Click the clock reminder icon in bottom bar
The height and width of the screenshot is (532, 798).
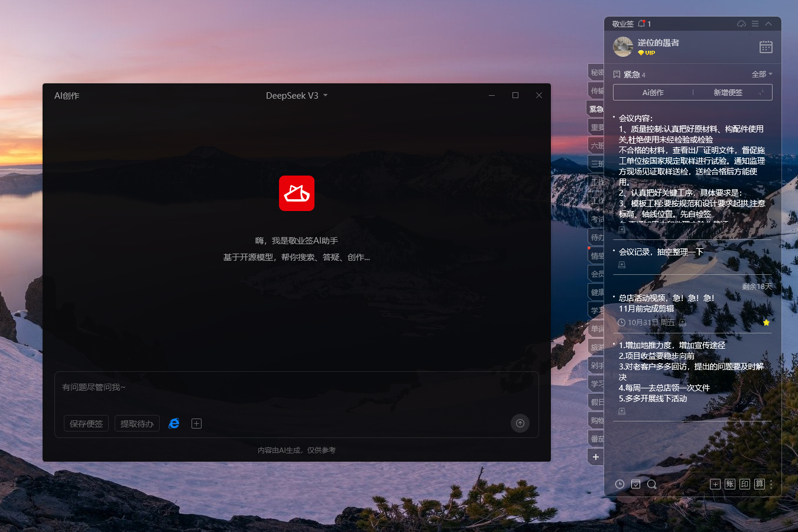(619, 484)
